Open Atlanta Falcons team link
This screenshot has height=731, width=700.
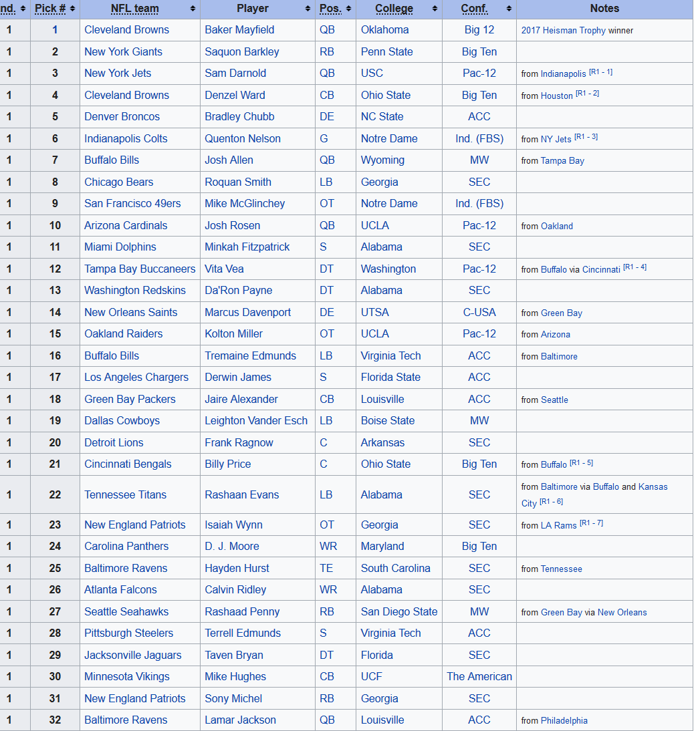[x=120, y=589]
